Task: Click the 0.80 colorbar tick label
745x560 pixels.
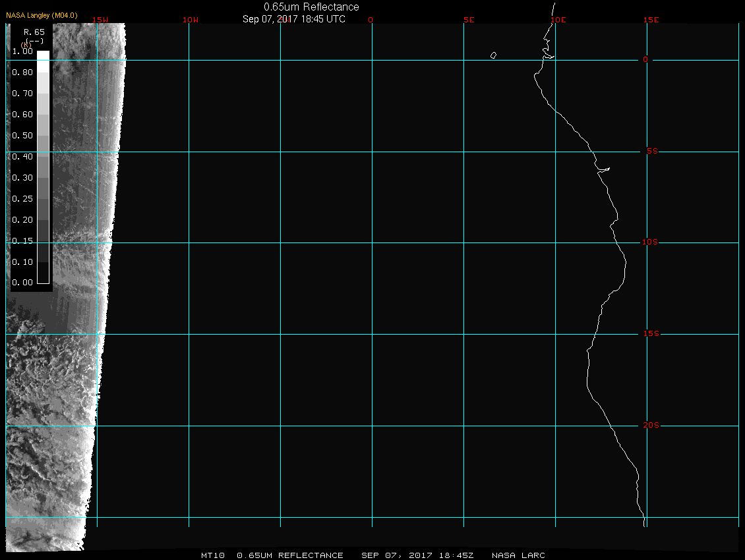Action: (x=22, y=72)
